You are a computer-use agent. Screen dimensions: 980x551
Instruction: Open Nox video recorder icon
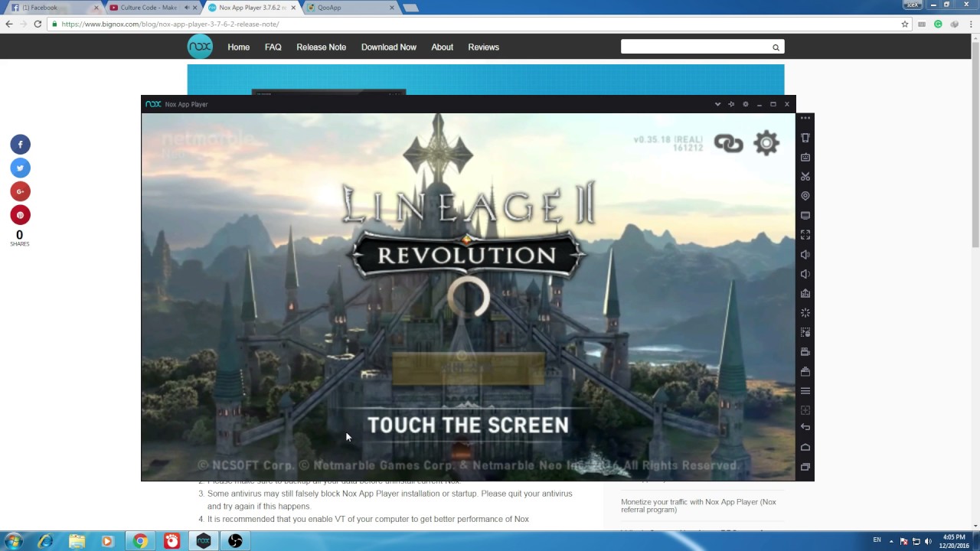[805, 352]
